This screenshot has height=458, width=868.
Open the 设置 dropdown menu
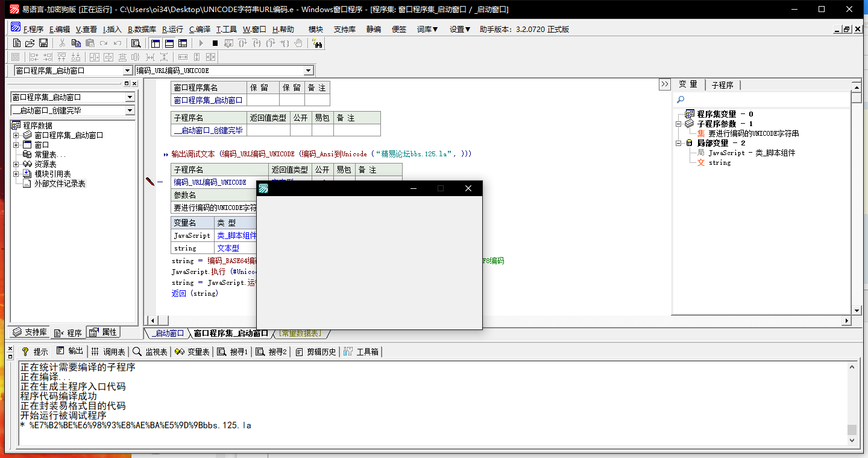click(460, 29)
